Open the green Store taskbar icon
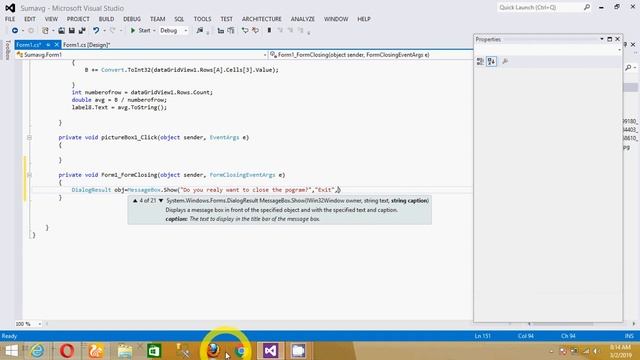Viewport: 640px width, 360px height. point(154,351)
